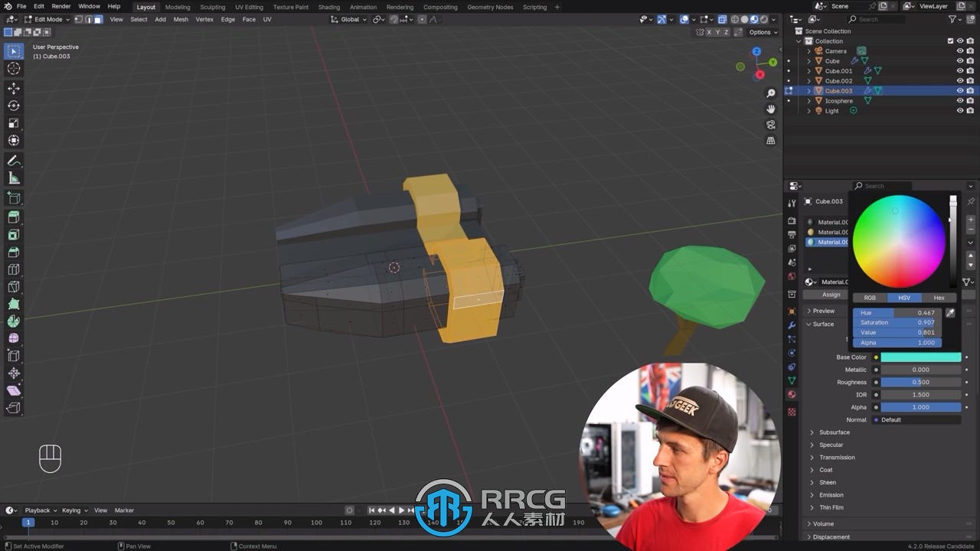The width and height of the screenshot is (980, 551).
Task: Select the Smooth tool
Action: tap(14, 338)
